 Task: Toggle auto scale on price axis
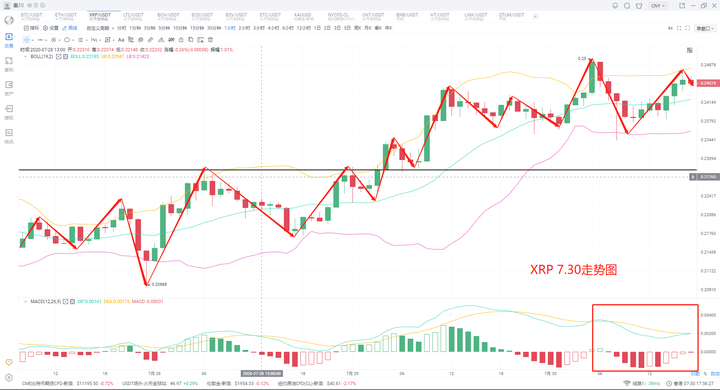tap(715, 374)
